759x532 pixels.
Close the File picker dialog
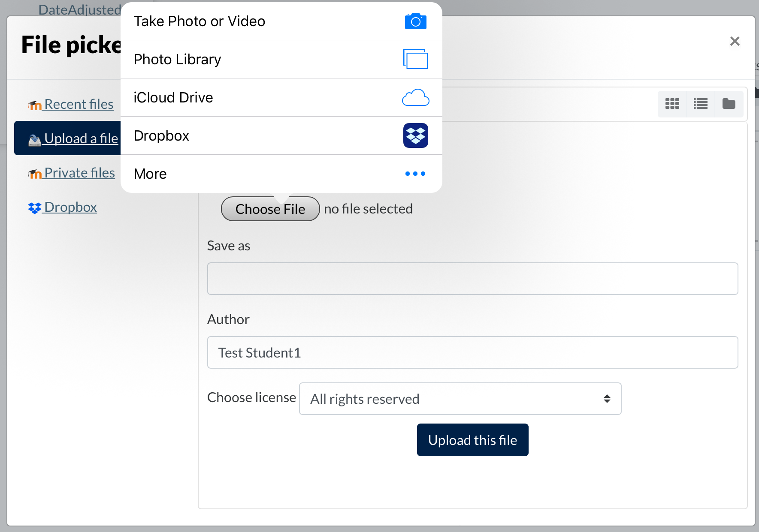(735, 41)
